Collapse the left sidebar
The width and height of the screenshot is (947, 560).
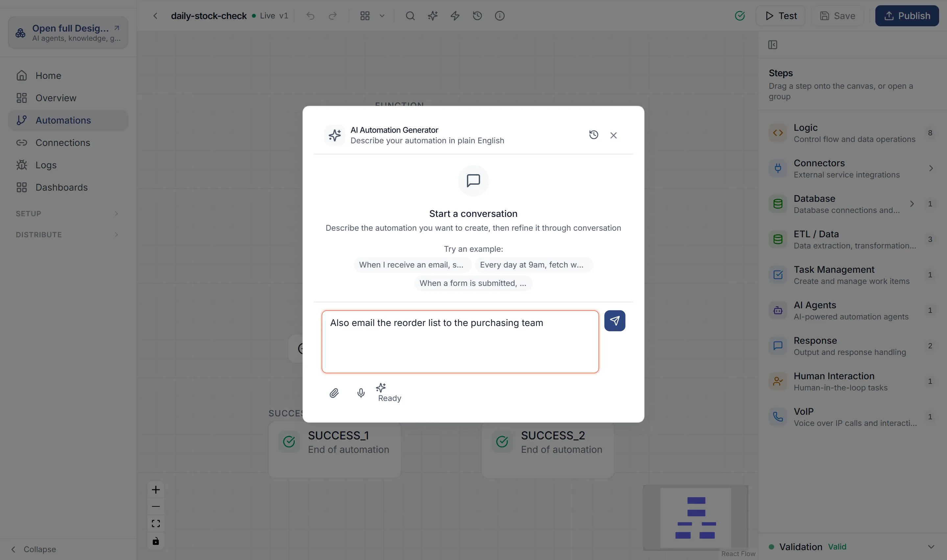34,549
